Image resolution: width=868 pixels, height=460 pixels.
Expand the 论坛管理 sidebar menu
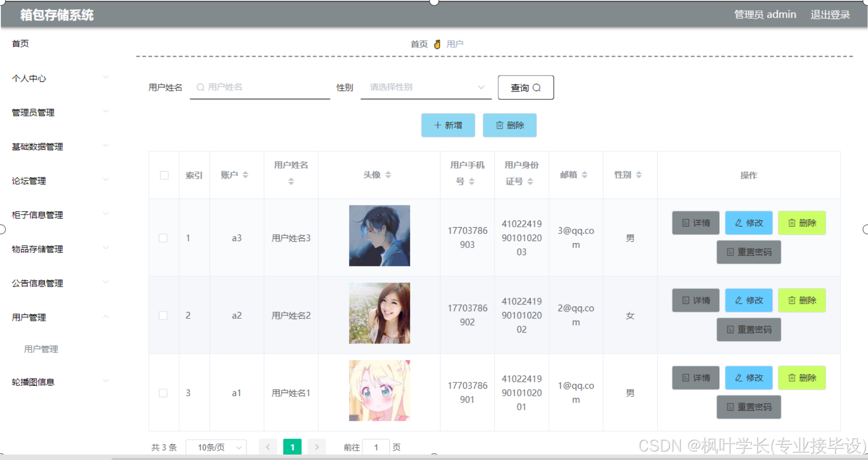[x=60, y=181]
